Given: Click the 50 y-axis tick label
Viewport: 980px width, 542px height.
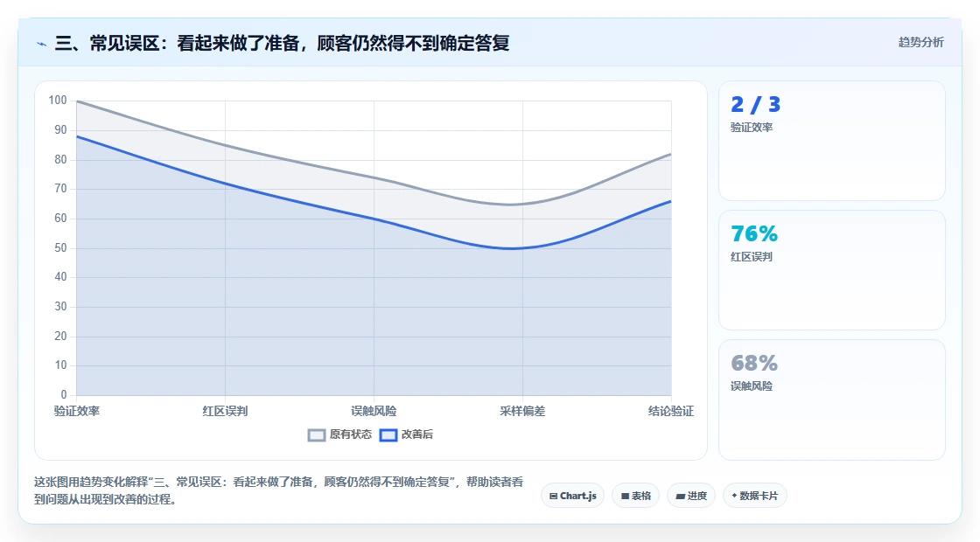Looking at the screenshot, I should [60, 248].
